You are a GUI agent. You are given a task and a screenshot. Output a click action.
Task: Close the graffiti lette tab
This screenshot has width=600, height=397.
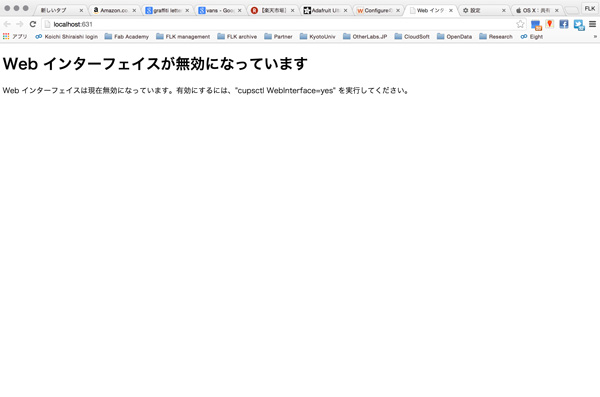coord(187,10)
